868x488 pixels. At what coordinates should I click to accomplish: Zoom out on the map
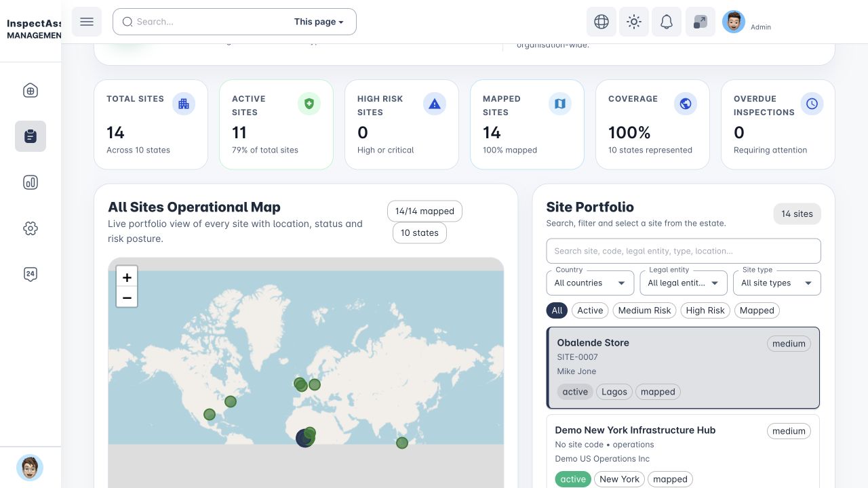pos(127,297)
